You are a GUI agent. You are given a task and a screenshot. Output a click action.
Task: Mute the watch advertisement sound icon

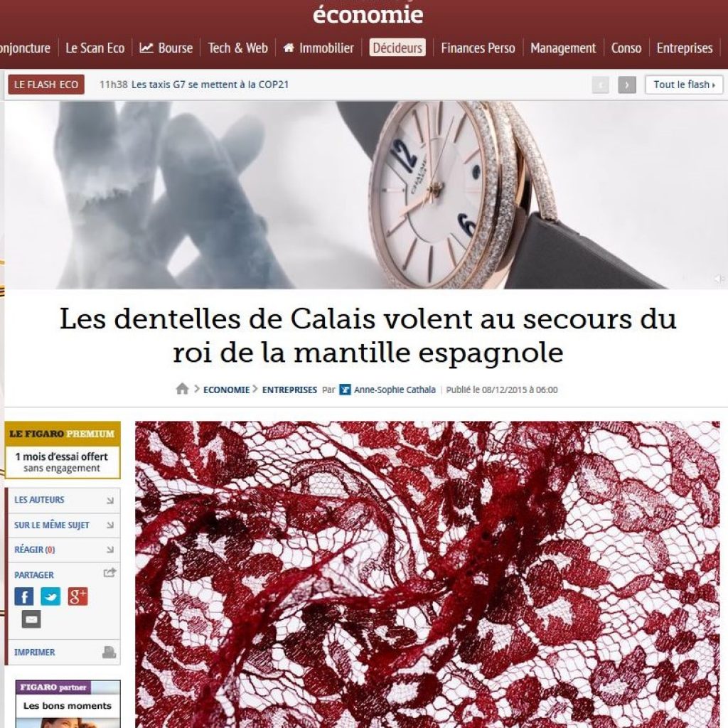[719, 279]
